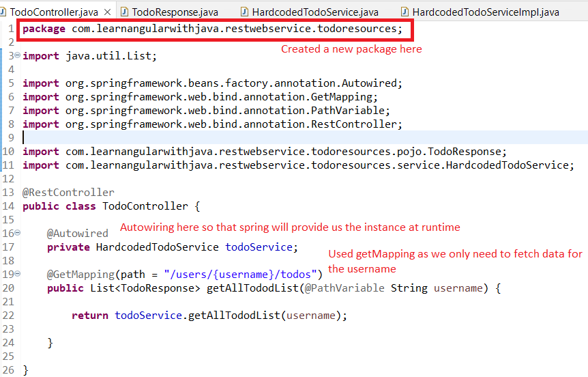588x377 pixels.
Task: Click the "/users/{username}/todos" path string
Action: [240, 275]
